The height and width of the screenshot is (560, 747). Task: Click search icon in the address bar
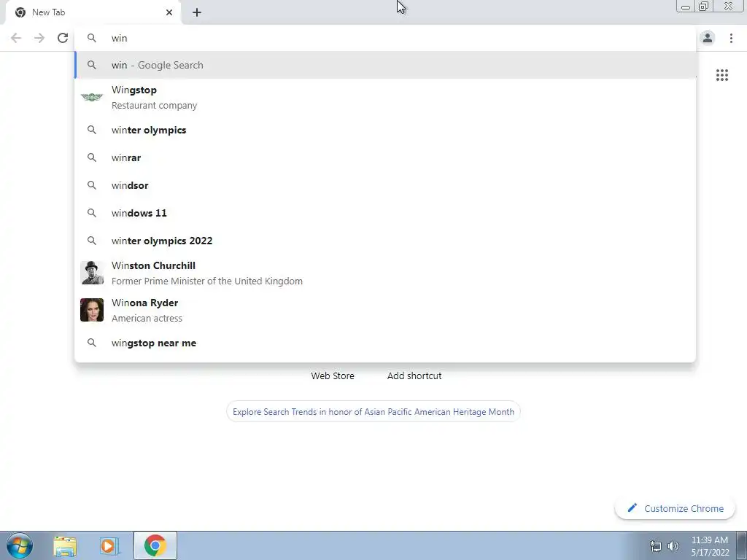(92, 38)
